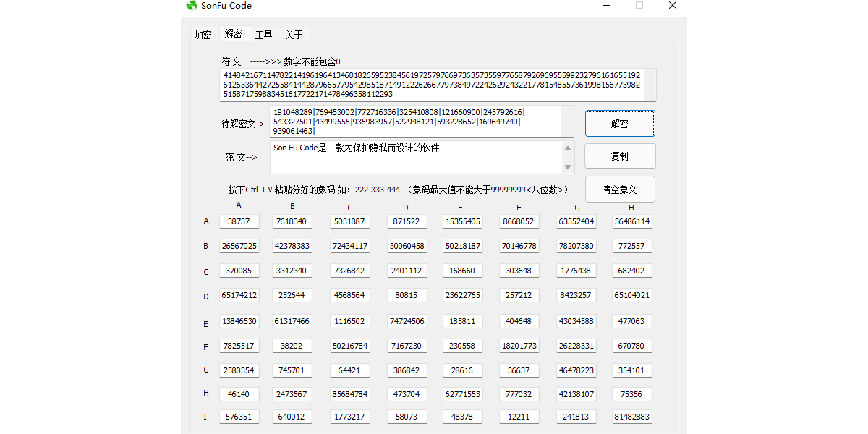The height and width of the screenshot is (434, 868).
Task: Select the field containing 38737
Action: 239,221
